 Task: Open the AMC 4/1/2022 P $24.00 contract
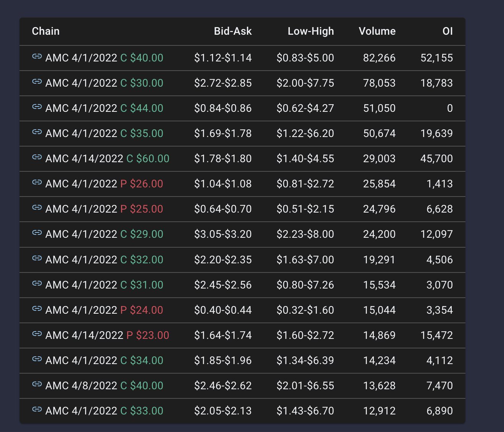pyautogui.click(x=103, y=310)
